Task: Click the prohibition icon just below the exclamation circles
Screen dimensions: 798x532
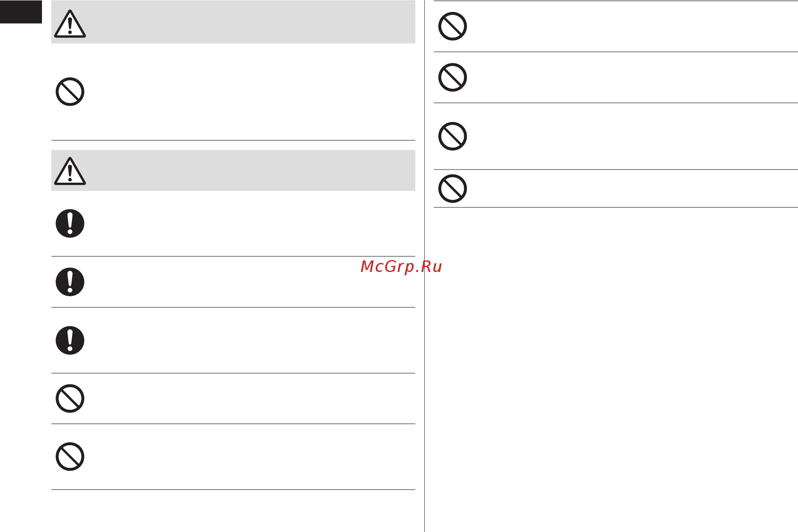Action: pos(70,398)
